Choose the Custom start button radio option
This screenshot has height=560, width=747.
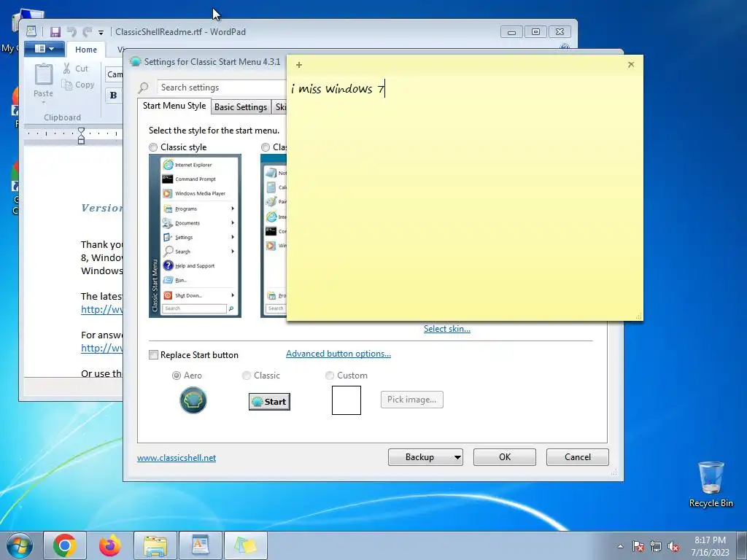tap(329, 376)
